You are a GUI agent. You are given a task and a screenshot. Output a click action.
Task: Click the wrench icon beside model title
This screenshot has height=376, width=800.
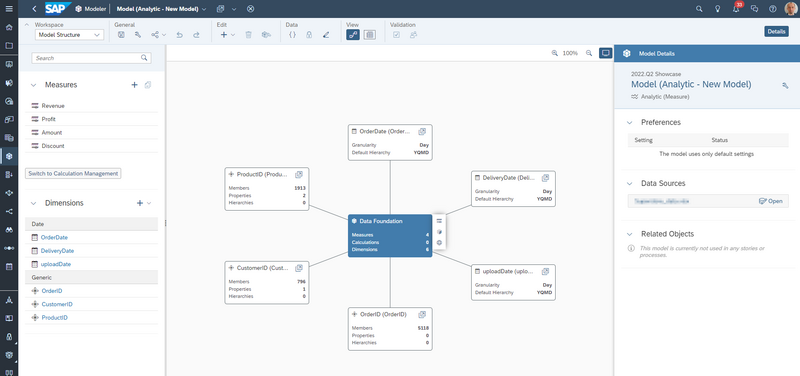tap(785, 85)
